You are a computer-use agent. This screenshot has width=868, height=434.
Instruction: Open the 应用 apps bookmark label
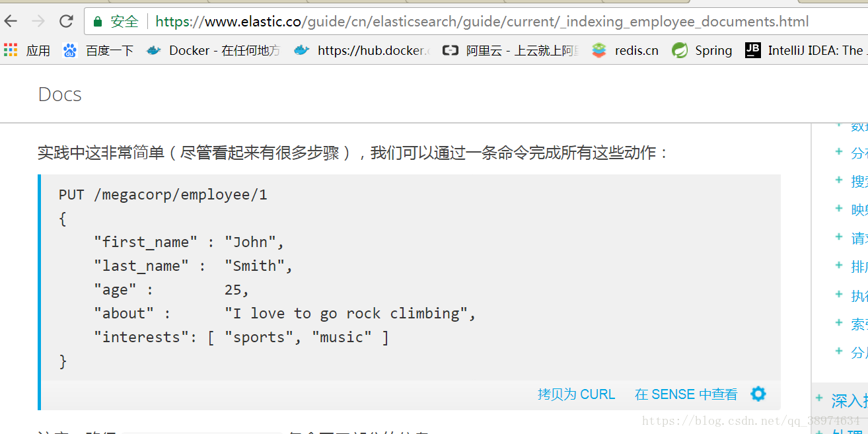(x=38, y=50)
